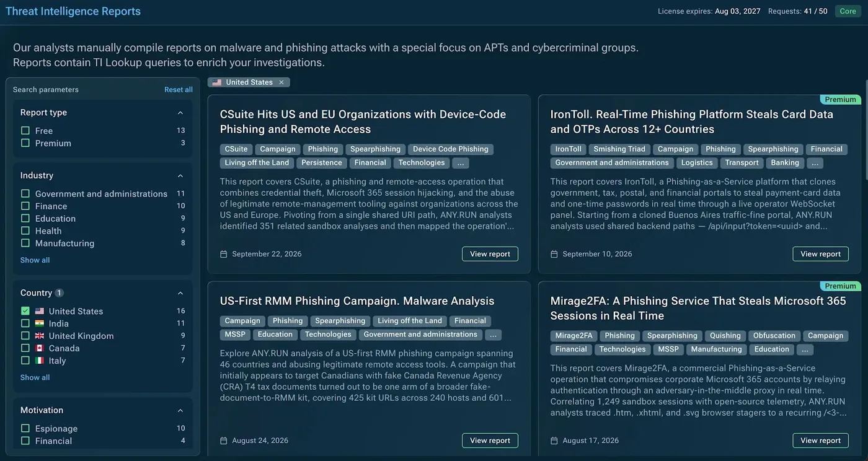Click calendar icon beside September 10, 2026
The image size is (868, 461).
pos(554,254)
